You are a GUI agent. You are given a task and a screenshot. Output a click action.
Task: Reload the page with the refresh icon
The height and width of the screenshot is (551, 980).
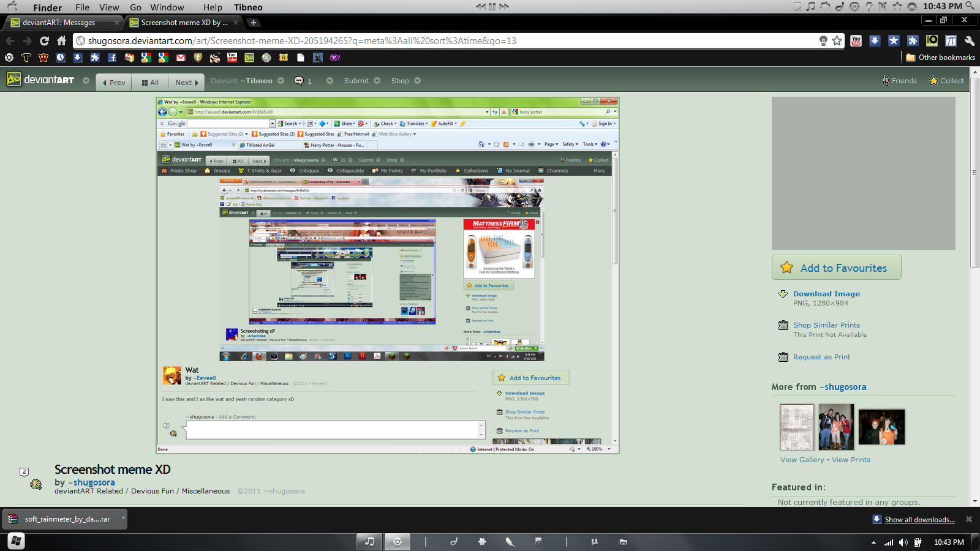click(44, 41)
